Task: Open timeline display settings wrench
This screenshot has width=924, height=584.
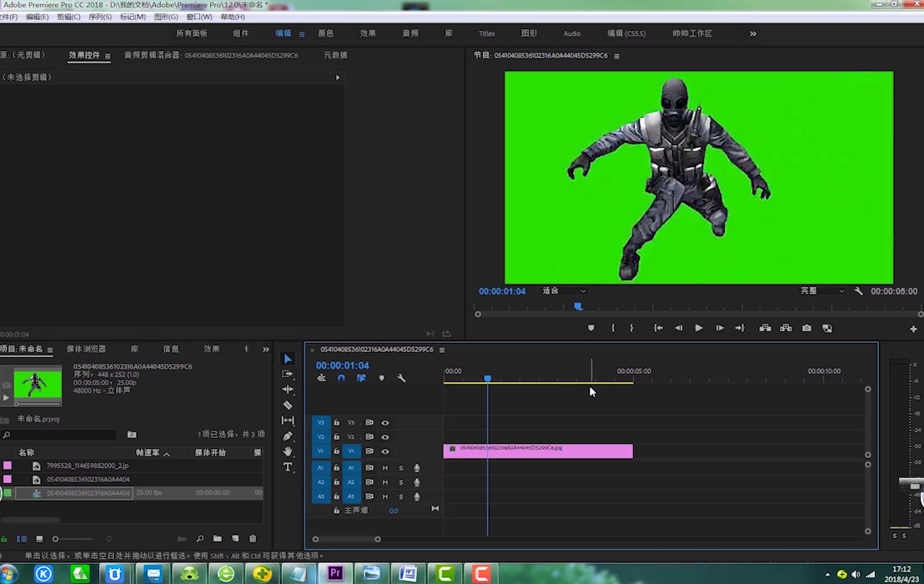Action: tap(401, 378)
